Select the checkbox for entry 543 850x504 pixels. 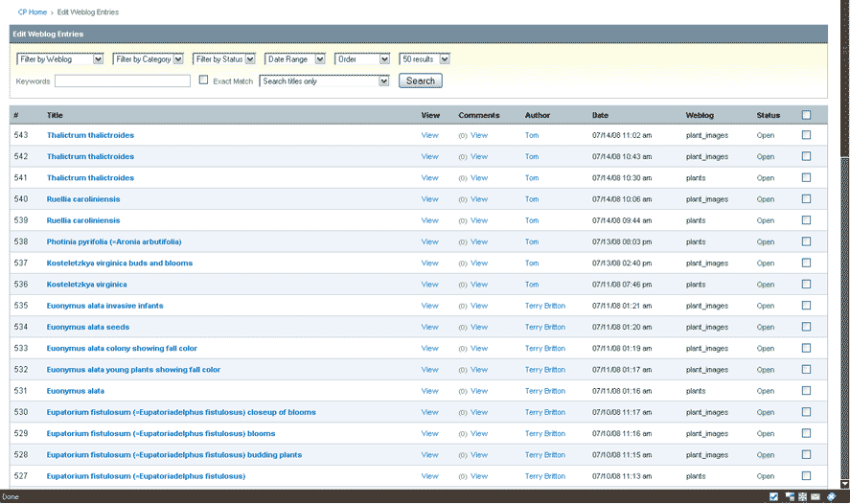pyautogui.click(x=806, y=135)
